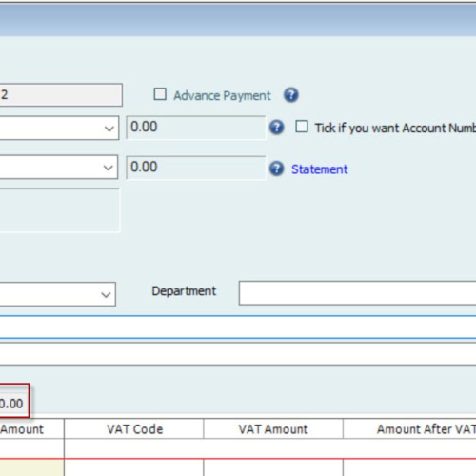Click the field containing number 2
The image size is (476, 476).
point(61,95)
